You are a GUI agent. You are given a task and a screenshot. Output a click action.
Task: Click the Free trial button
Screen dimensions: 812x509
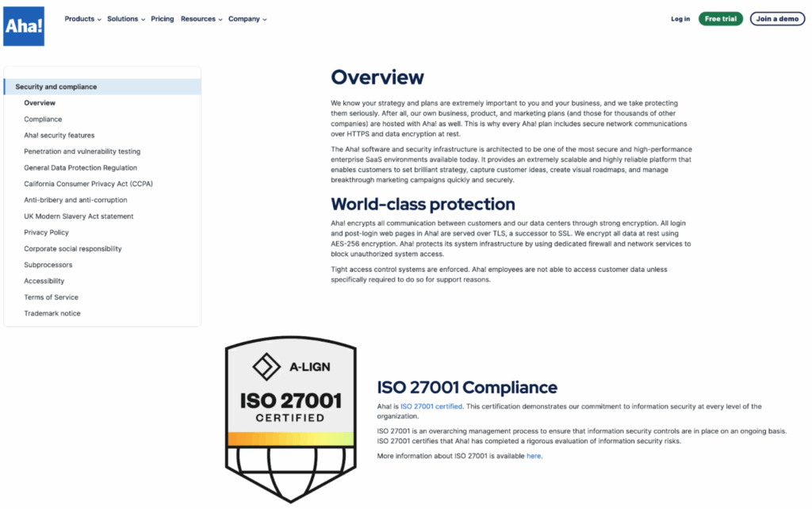(720, 18)
